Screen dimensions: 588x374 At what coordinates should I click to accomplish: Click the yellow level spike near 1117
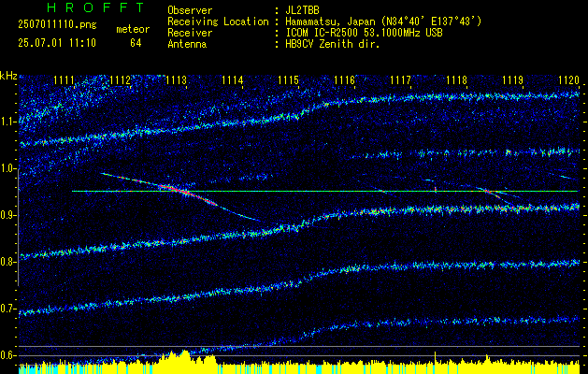coord(435,357)
